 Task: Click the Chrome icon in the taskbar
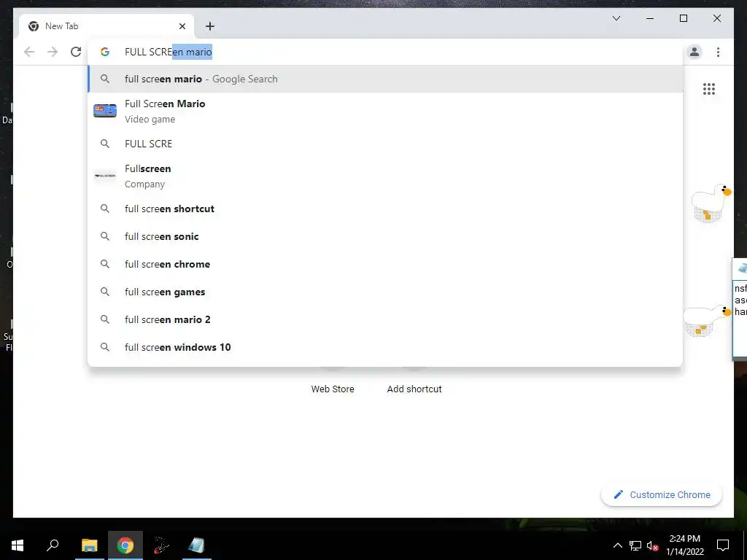click(x=125, y=545)
